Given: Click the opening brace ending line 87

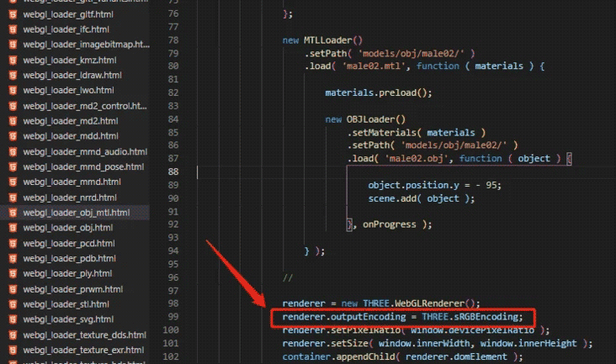Looking at the screenshot, I should click(569, 159).
